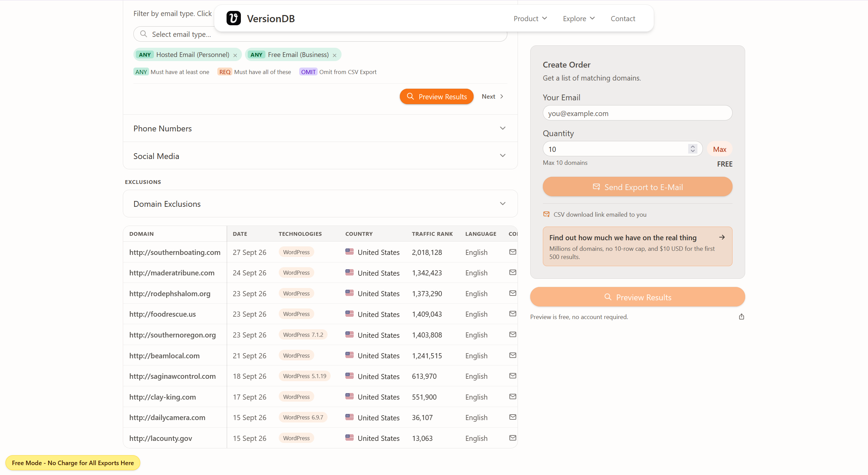868x475 pixels.
Task: Click the share icon beside preview note
Action: (x=741, y=317)
